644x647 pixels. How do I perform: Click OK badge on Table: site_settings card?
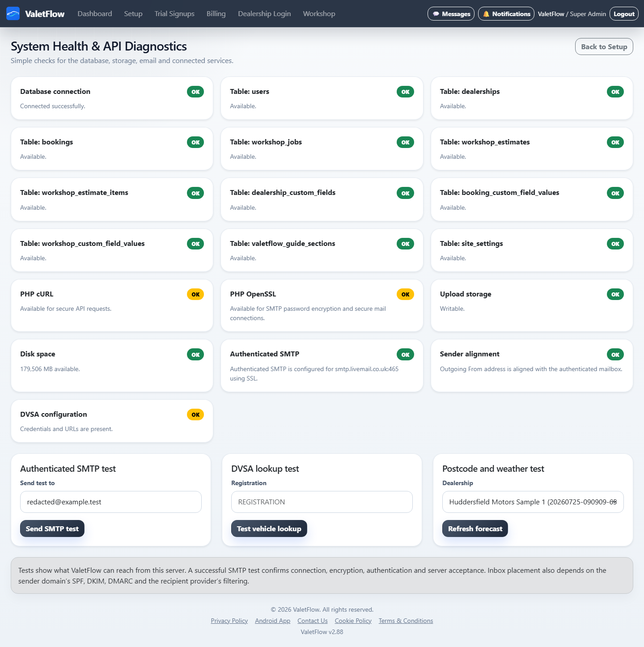click(x=615, y=244)
